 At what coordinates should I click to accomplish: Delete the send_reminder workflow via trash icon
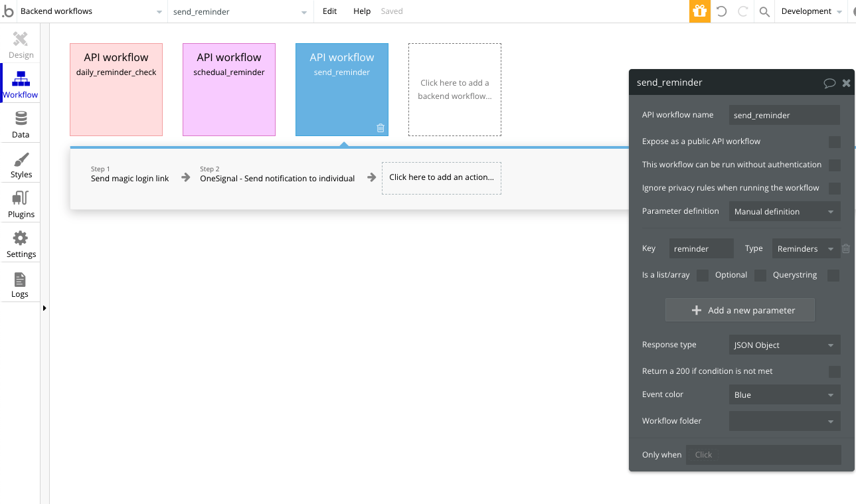(x=381, y=127)
